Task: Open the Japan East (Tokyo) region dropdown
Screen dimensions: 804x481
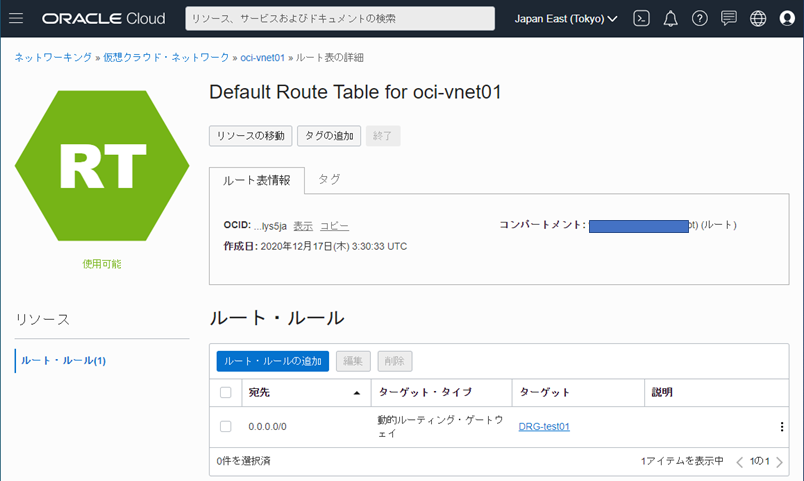Action: 566,19
